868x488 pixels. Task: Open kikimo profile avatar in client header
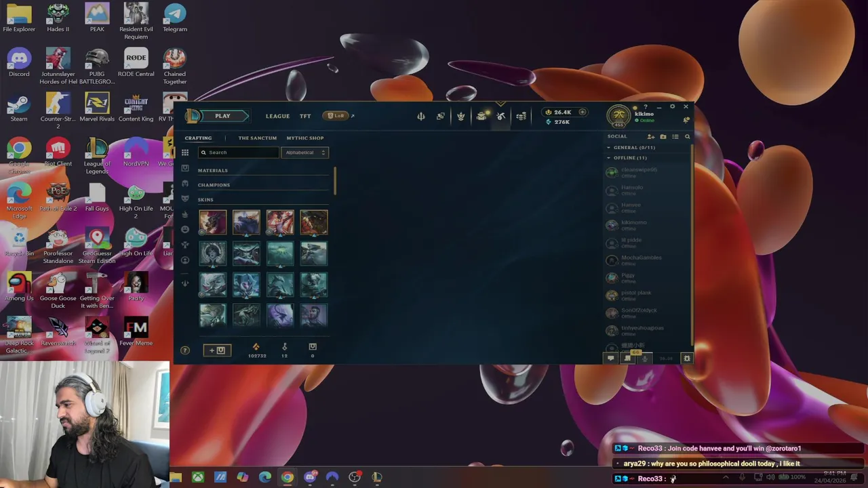pos(618,117)
